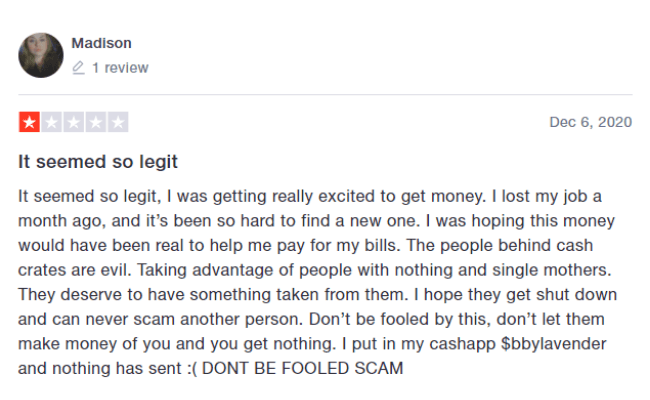Click the reviewer name Madison

102,43
